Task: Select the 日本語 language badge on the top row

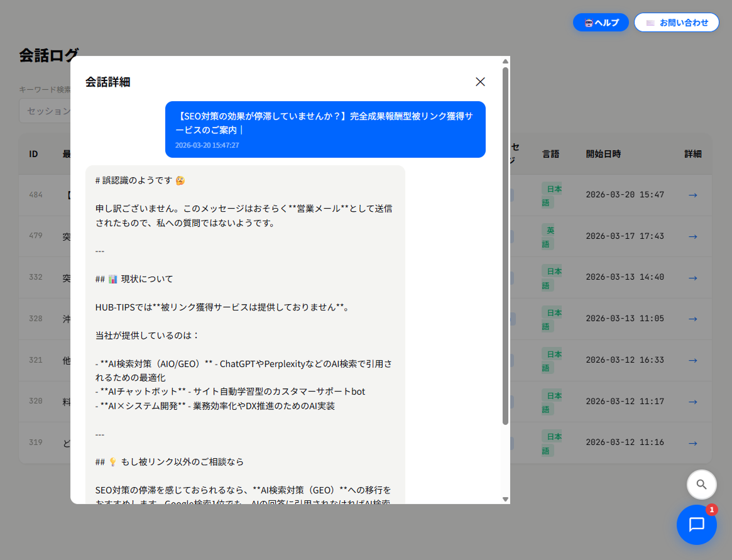Action: point(550,195)
